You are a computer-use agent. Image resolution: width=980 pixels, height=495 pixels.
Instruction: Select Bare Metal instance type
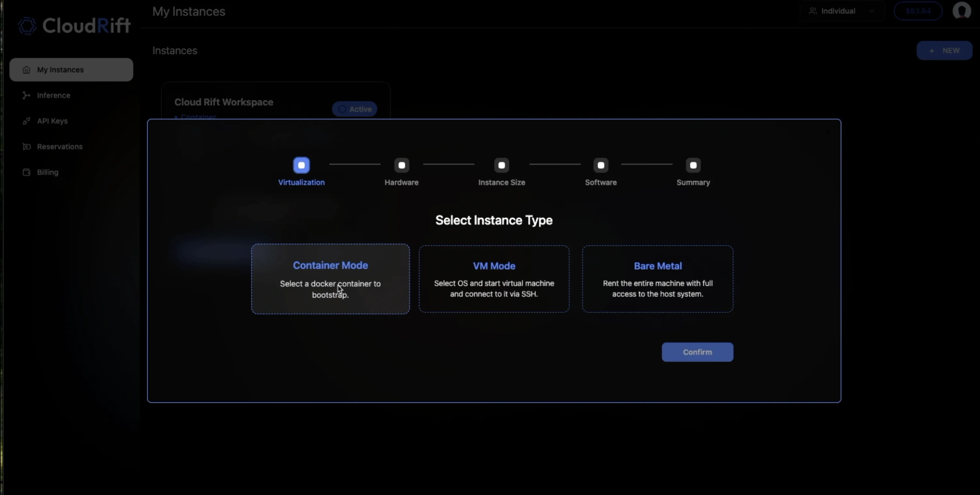[x=657, y=279]
